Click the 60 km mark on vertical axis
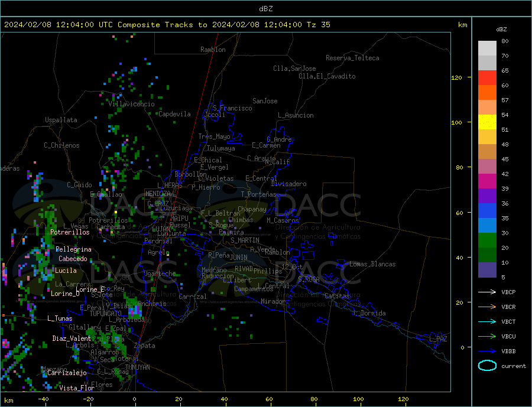This screenshot has width=532, height=407. pos(459,213)
